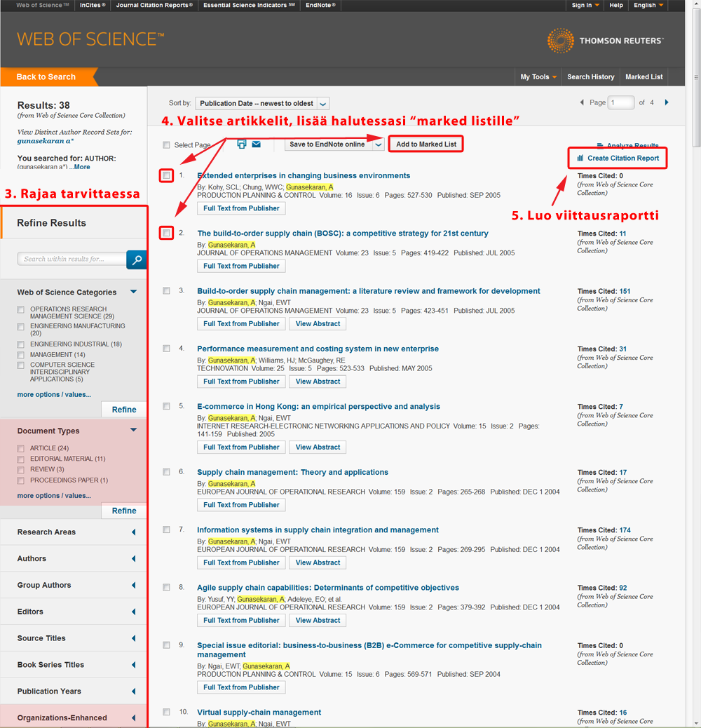Expand the Research Areas filter
701x728 pixels.
coord(134,532)
